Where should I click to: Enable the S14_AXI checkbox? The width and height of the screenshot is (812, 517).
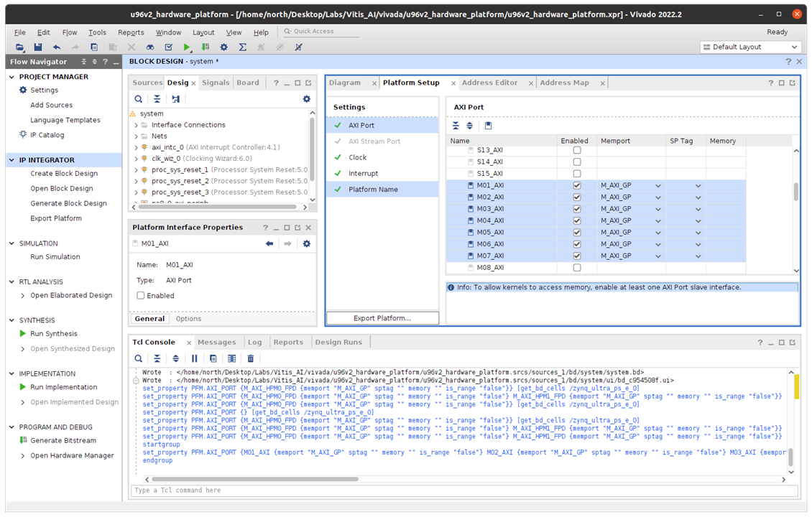point(577,162)
